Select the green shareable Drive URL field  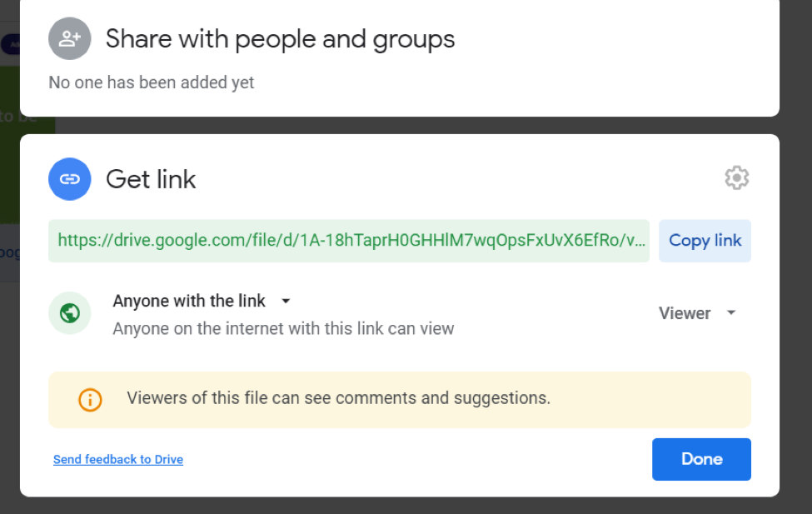click(349, 241)
